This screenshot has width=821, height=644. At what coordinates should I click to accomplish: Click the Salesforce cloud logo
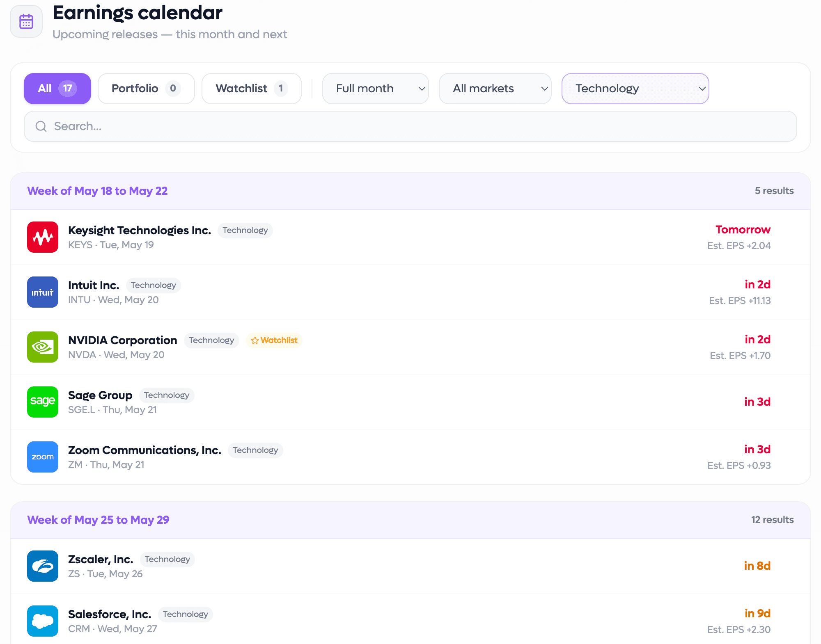pyautogui.click(x=43, y=621)
